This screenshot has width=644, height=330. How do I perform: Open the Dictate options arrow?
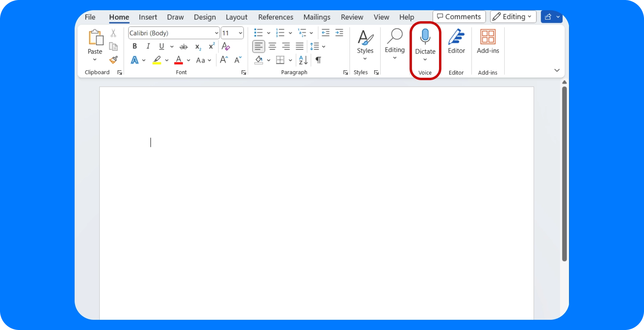point(425,60)
